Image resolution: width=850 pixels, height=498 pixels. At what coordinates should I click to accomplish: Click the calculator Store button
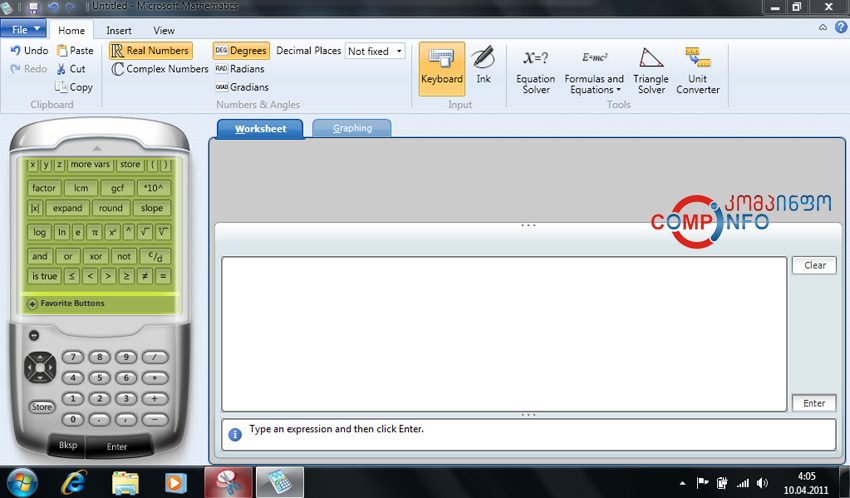[42, 407]
